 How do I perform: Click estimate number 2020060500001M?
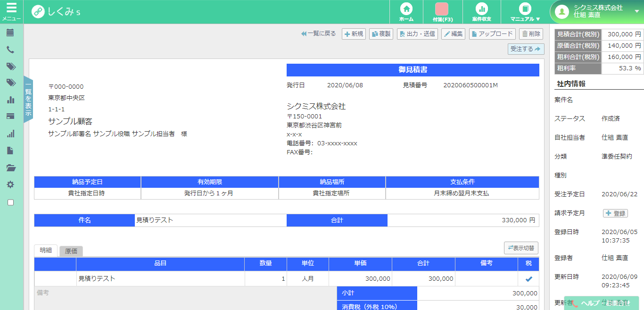click(x=471, y=85)
